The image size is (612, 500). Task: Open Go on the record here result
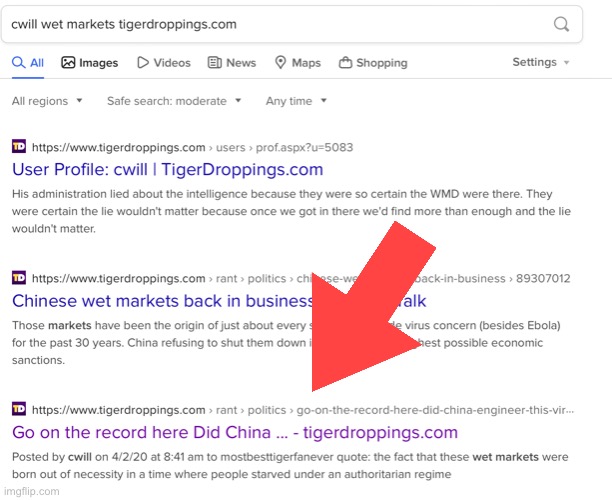pos(234,432)
